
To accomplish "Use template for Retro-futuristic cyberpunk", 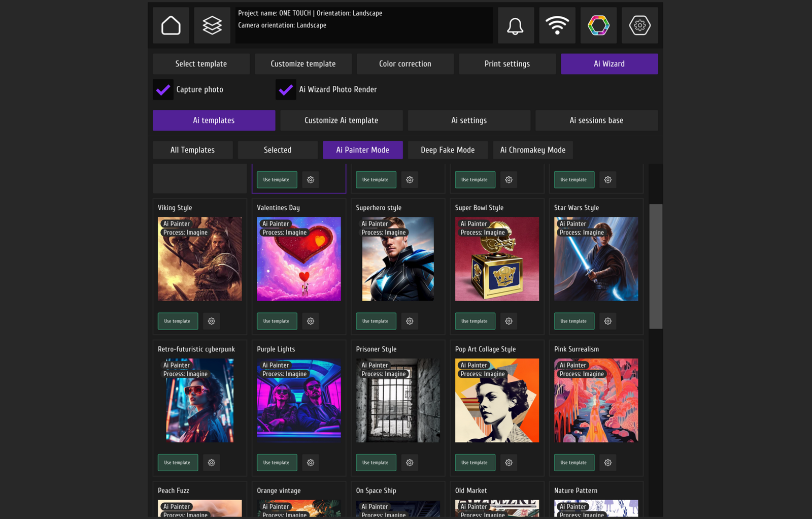I will click(178, 463).
